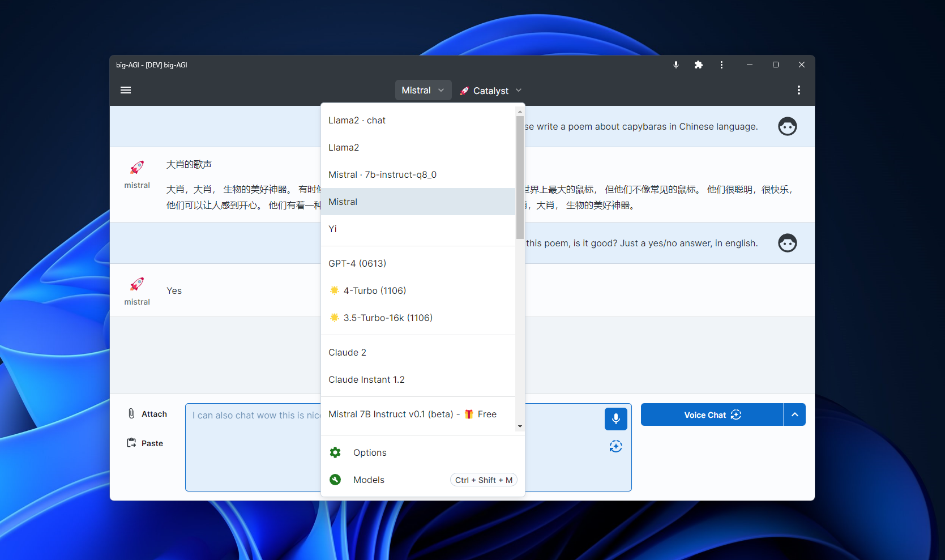Image resolution: width=945 pixels, height=560 pixels.
Task: Select the plain Llama2 model
Action: point(418,147)
